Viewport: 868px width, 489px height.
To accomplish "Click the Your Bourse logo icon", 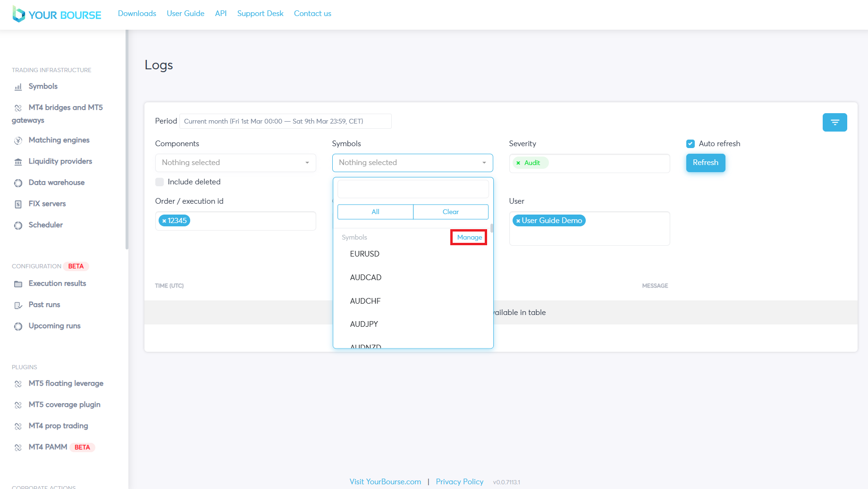I will [18, 14].
